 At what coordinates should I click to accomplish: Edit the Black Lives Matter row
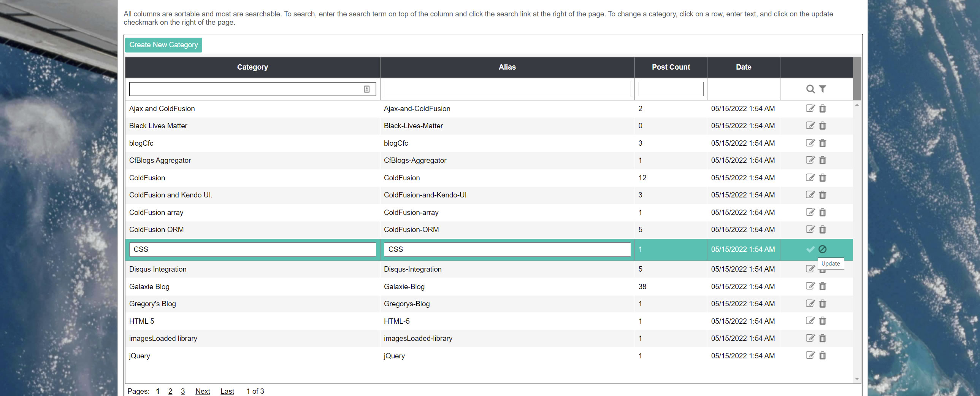pyautogui.click(x=810, y=126)
